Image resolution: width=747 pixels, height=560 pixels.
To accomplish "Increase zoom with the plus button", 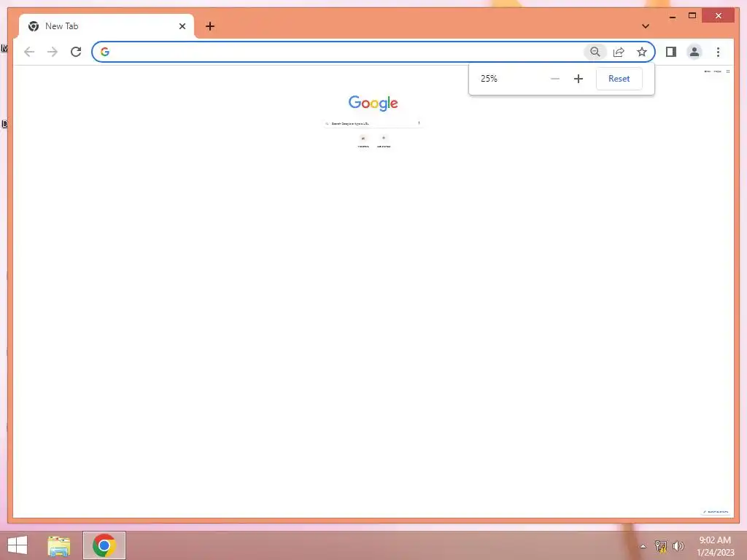I will click(578, 79).
